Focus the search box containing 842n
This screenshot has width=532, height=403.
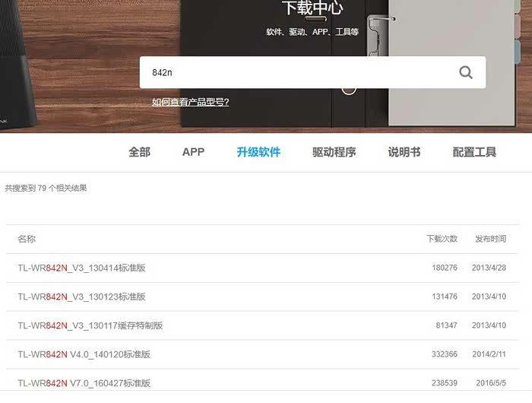click(296, 73)
